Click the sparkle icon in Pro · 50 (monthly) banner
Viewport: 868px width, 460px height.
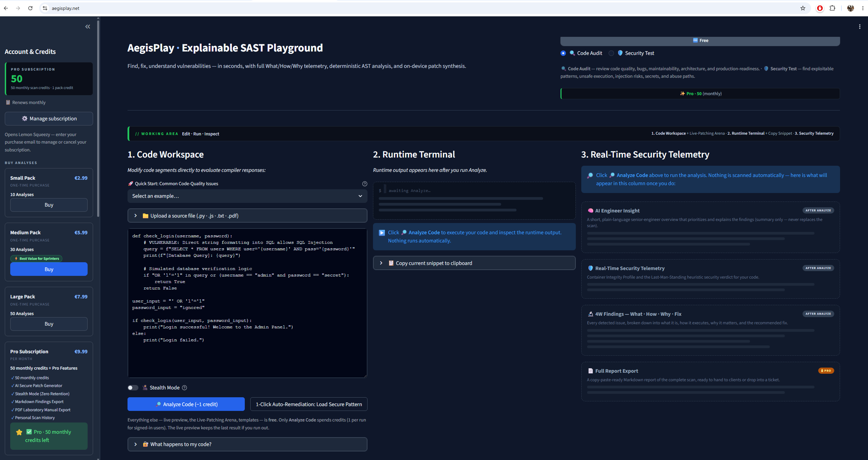tap(683, 94)
